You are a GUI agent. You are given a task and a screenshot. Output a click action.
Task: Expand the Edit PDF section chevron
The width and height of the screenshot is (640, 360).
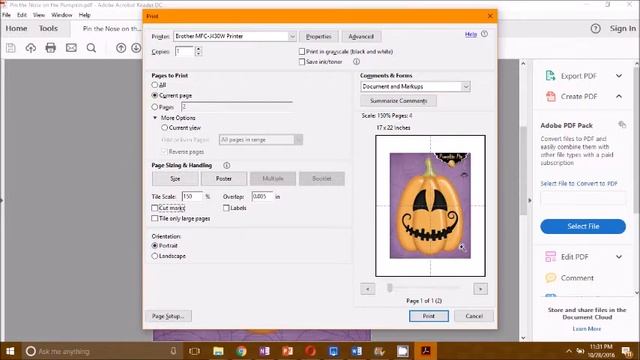point(619,257)
